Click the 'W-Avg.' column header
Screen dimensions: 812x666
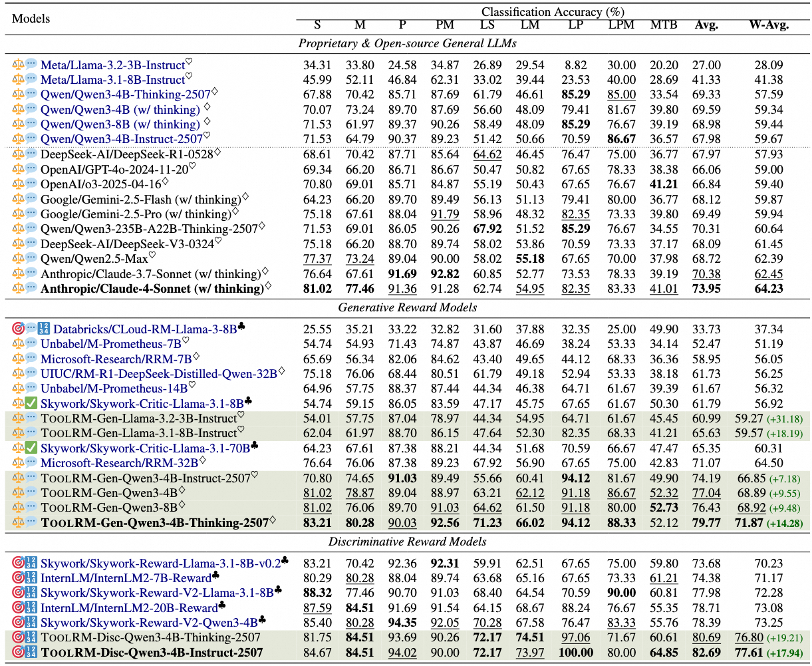click(768, 25)
